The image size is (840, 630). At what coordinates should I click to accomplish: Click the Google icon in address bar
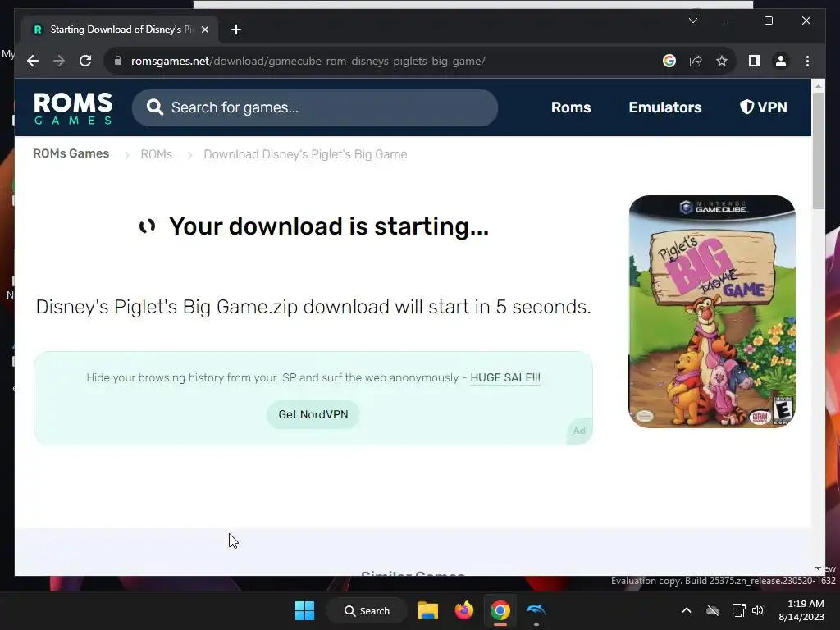click(x=669, y=61)
